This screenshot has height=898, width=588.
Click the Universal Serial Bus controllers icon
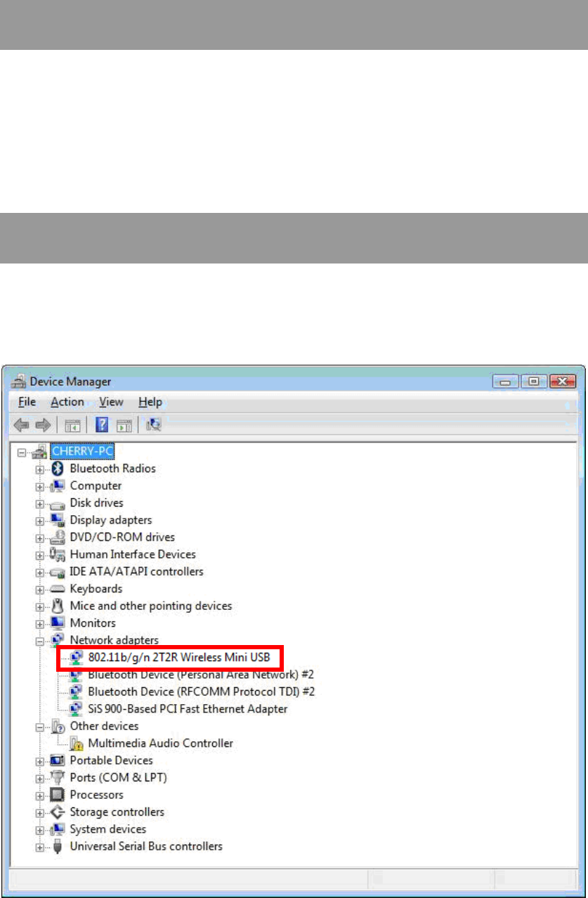pos(58,847)
